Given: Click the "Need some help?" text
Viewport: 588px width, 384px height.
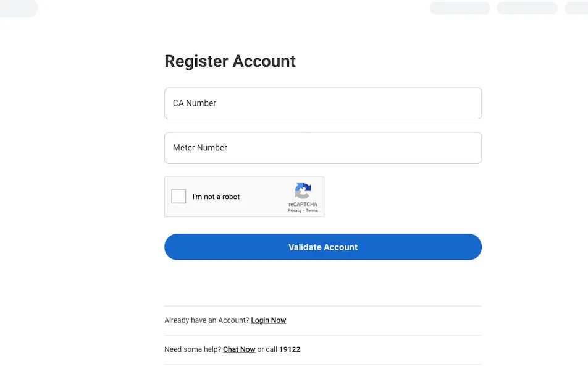Looking at the screenshot, I should [193, 349].
